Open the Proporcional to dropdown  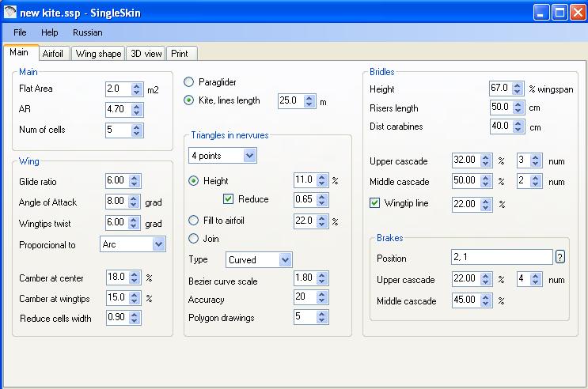pyautogui.click(x=159, y=245)
